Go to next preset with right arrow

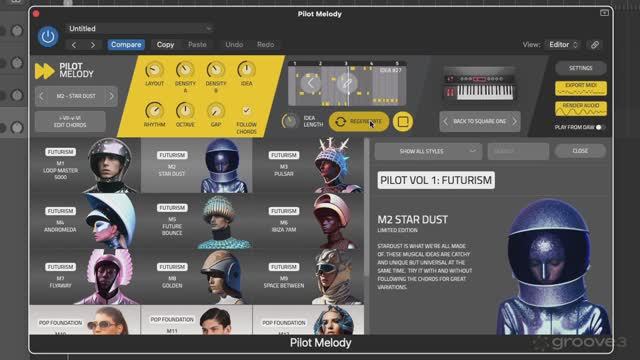click(x=93, y=45)
